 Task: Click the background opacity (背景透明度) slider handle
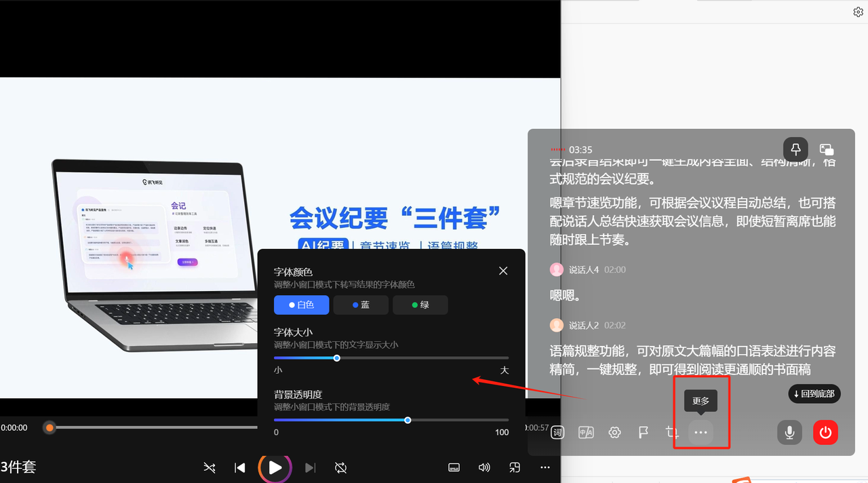(408, 420)
